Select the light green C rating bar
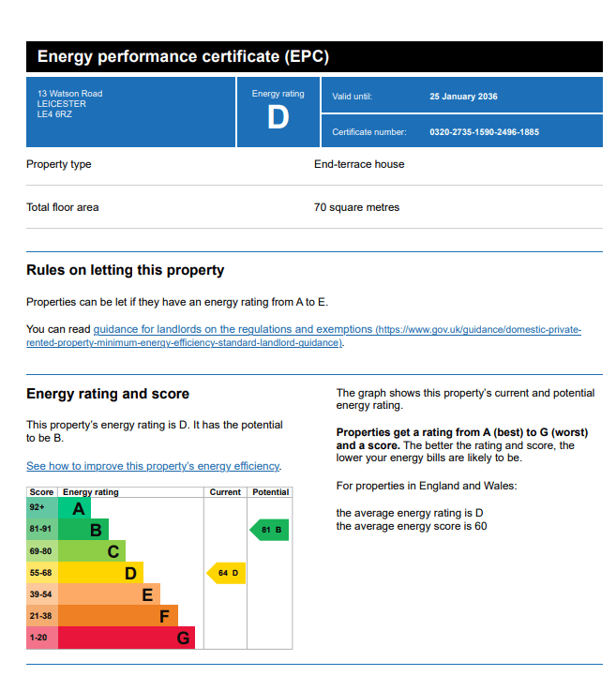The image size is (616, 691). (92, 551)
